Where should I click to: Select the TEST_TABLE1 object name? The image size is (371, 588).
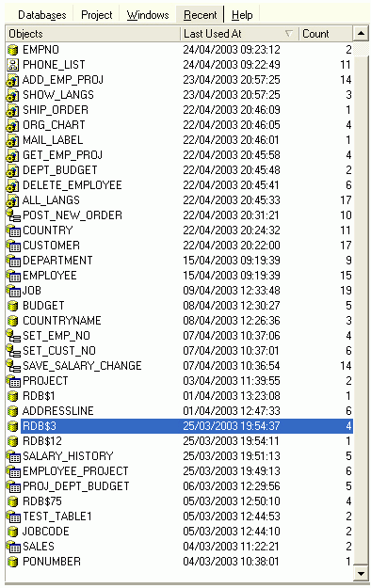57,516
